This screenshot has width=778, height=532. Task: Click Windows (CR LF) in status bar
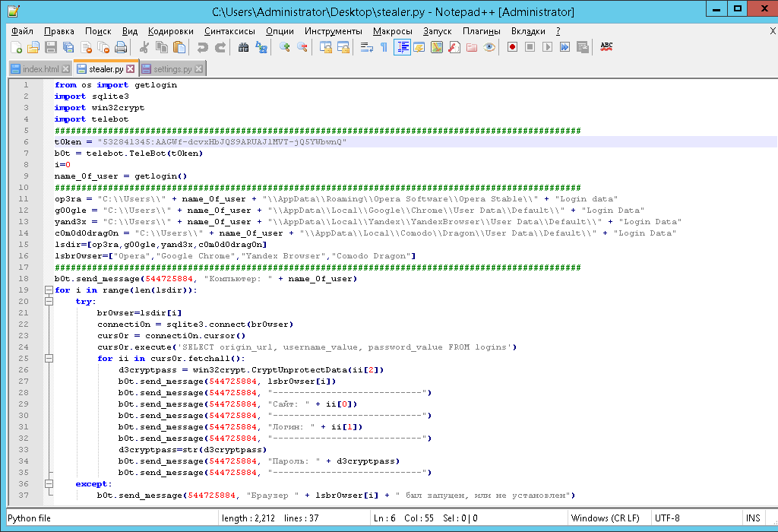(x=605, y=518)
